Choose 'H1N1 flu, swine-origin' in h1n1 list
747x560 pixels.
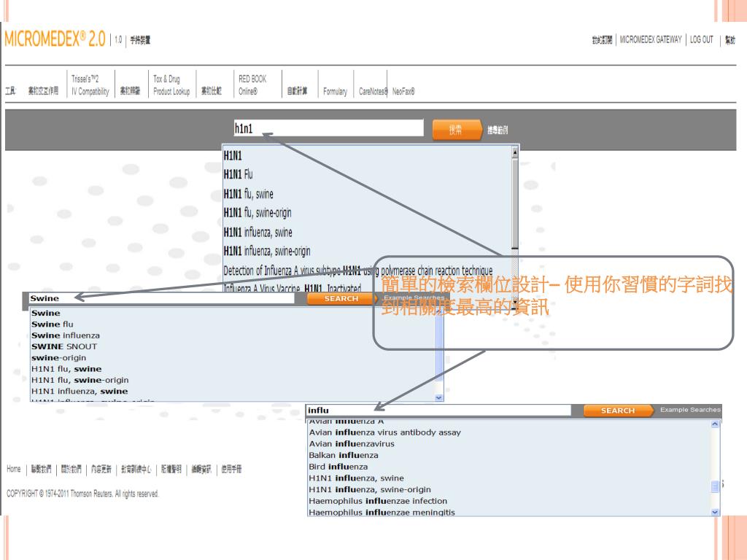pos(258,213)
